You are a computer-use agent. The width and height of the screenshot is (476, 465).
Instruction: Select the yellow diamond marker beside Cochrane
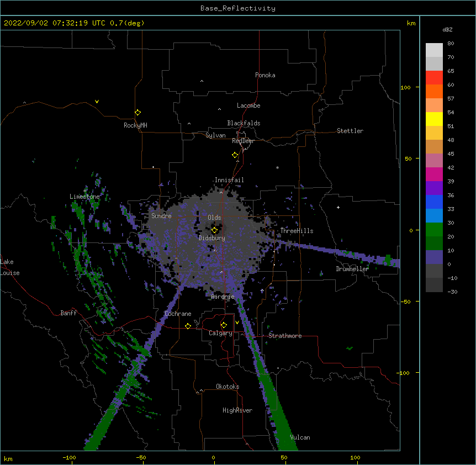tap(188, 326)
